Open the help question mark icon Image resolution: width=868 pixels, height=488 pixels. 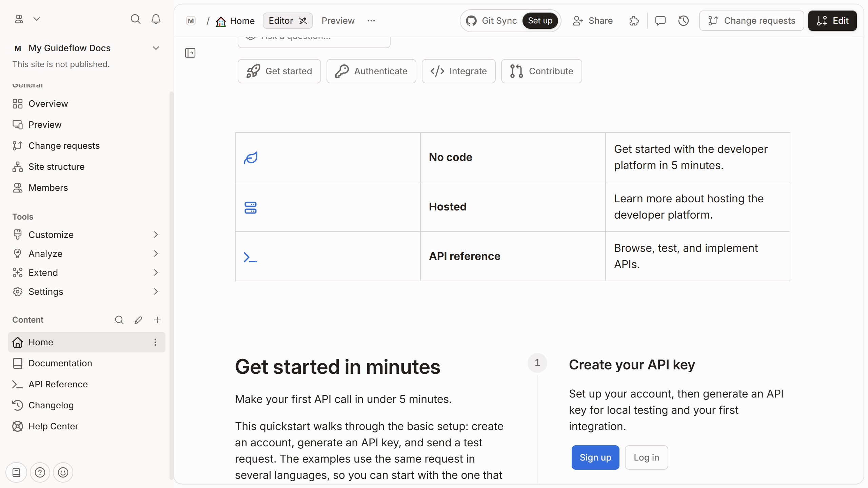pyautogui.click(x=40, y=472)
